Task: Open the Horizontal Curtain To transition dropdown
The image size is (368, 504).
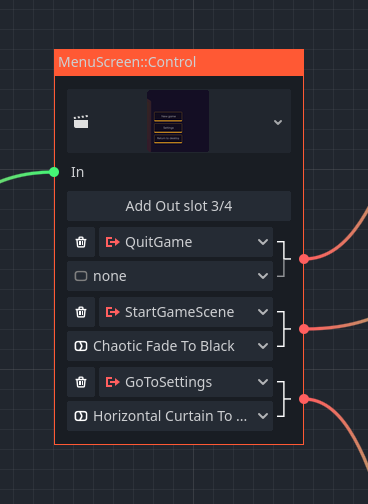Action: pos(170,416)
